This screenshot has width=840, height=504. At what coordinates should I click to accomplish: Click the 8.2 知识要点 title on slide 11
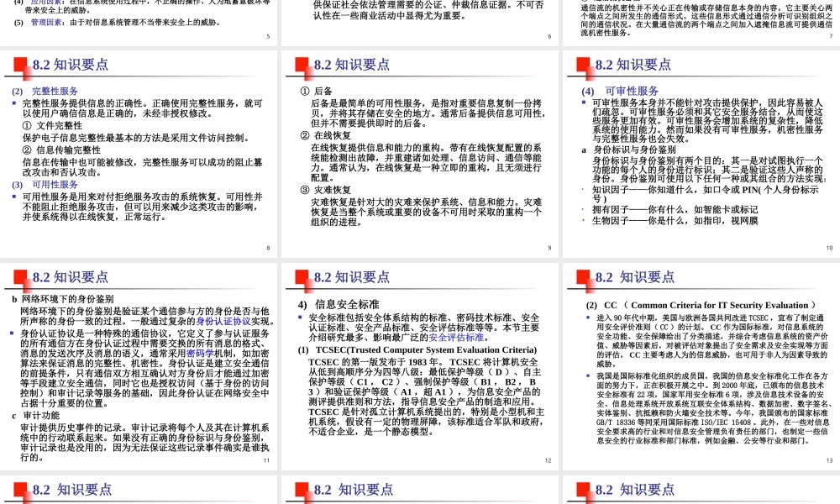pyautogui.click(x=71, y=276)
